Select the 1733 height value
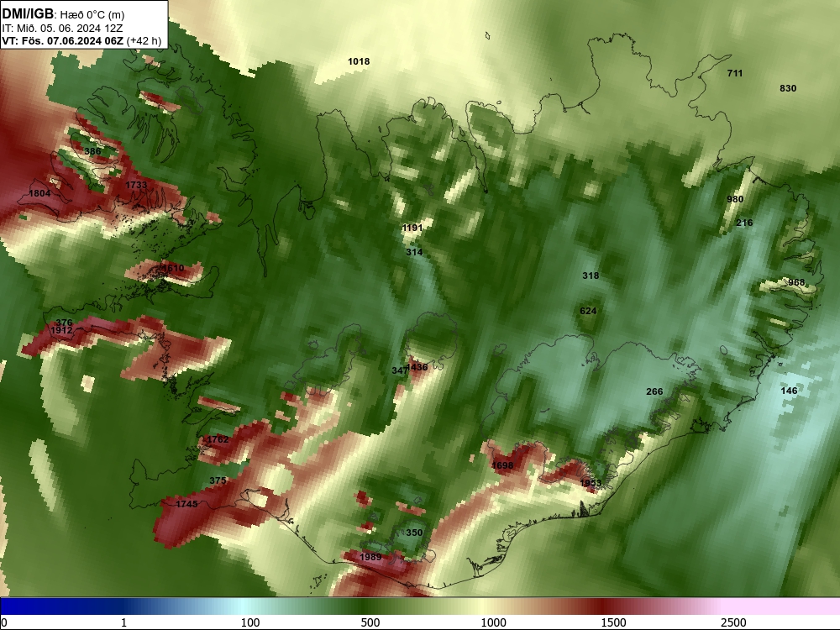The image size is (840, 630). point(136,185)
